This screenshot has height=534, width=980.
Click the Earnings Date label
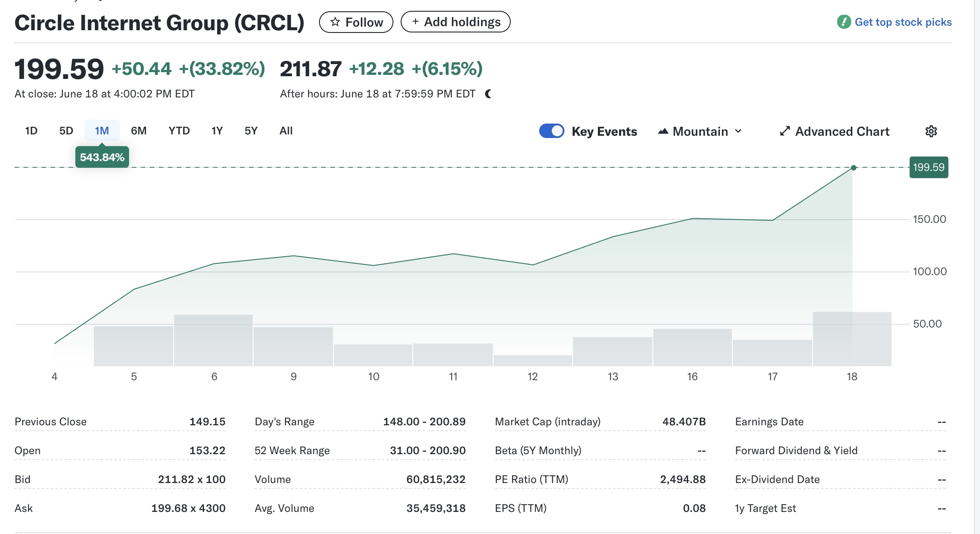[769, 422]
